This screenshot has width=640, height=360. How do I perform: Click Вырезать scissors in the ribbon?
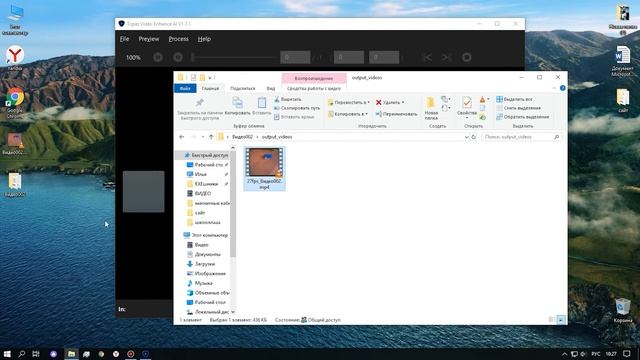288,99
